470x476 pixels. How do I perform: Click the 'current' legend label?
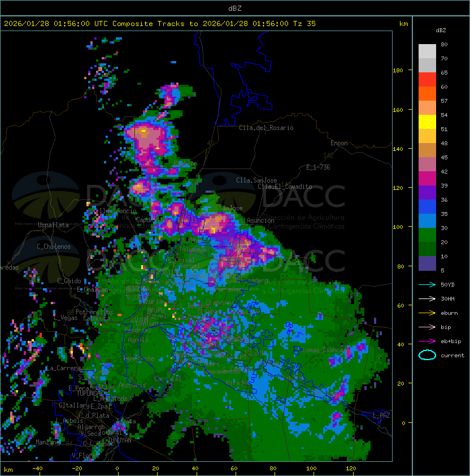(x=452, y=356)
